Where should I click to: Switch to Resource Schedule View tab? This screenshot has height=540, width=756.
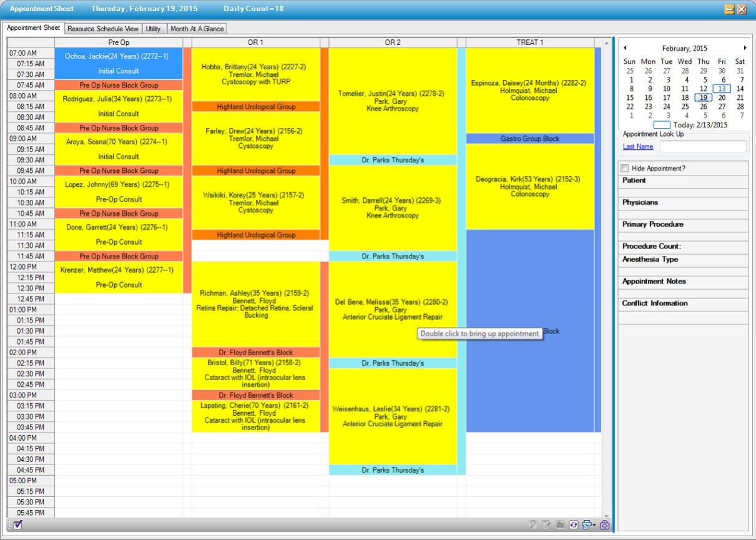coord(103,29)
